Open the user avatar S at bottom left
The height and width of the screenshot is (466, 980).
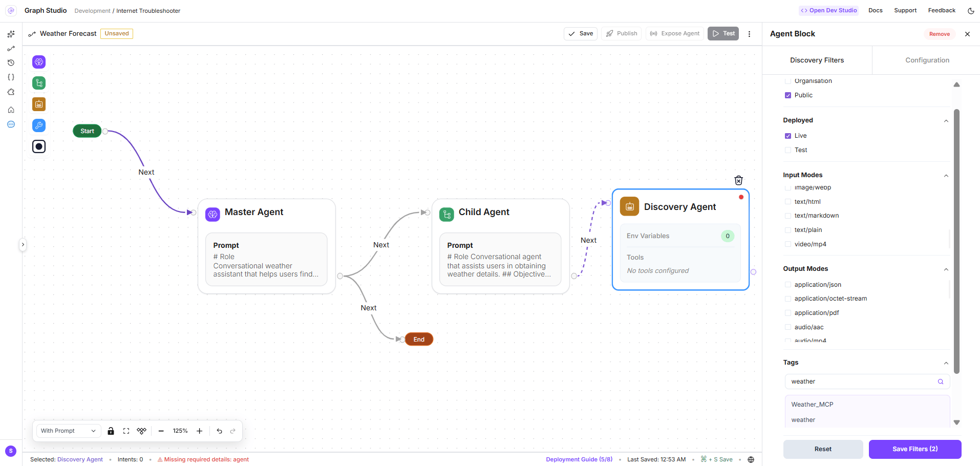11,451
